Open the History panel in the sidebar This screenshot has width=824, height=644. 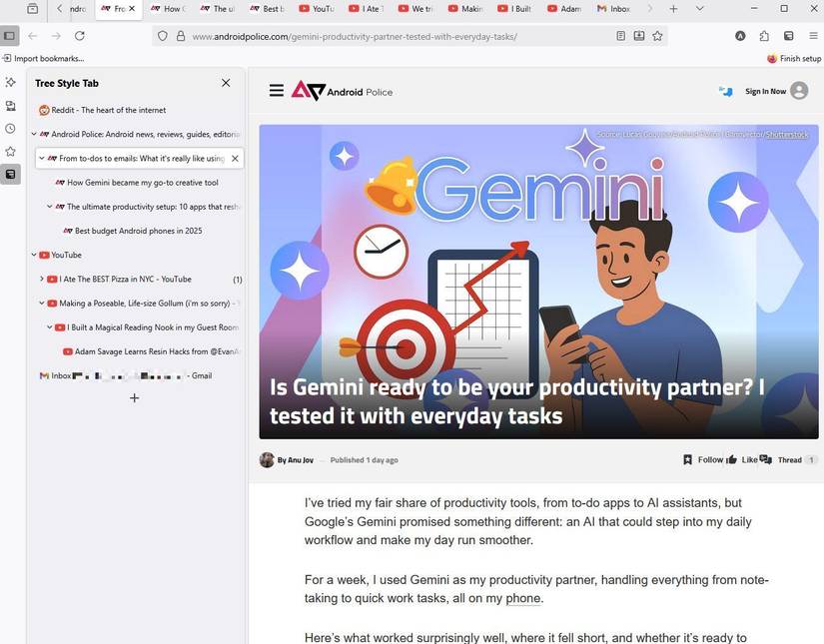[10, 129]
